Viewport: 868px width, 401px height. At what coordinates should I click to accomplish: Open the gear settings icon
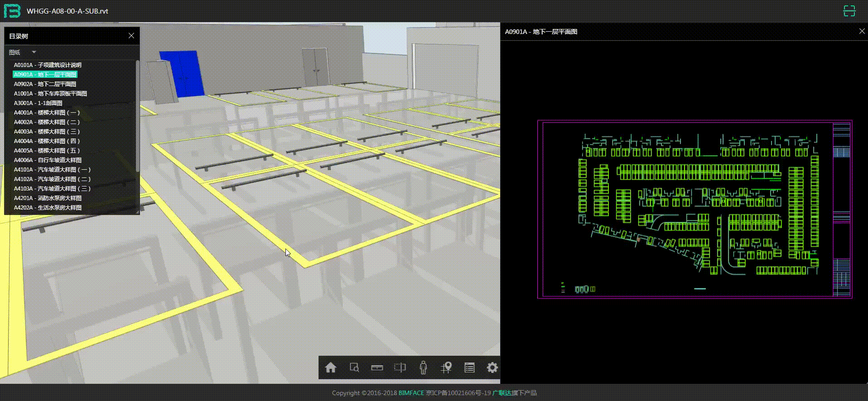[x=492, y=368]
